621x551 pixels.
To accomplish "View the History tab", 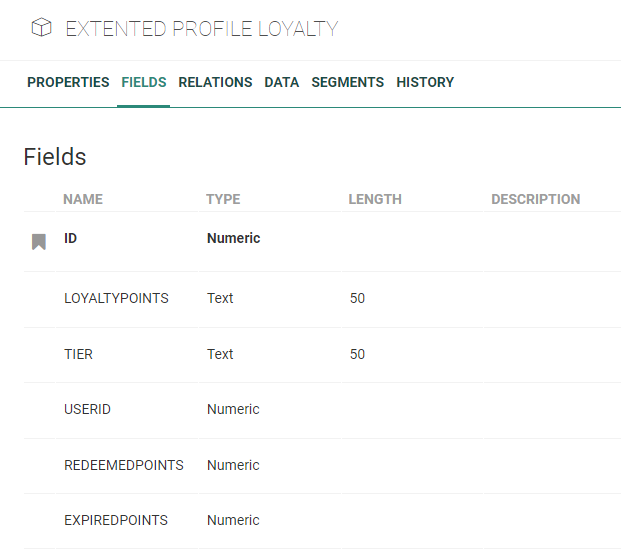I will [425, 82].
